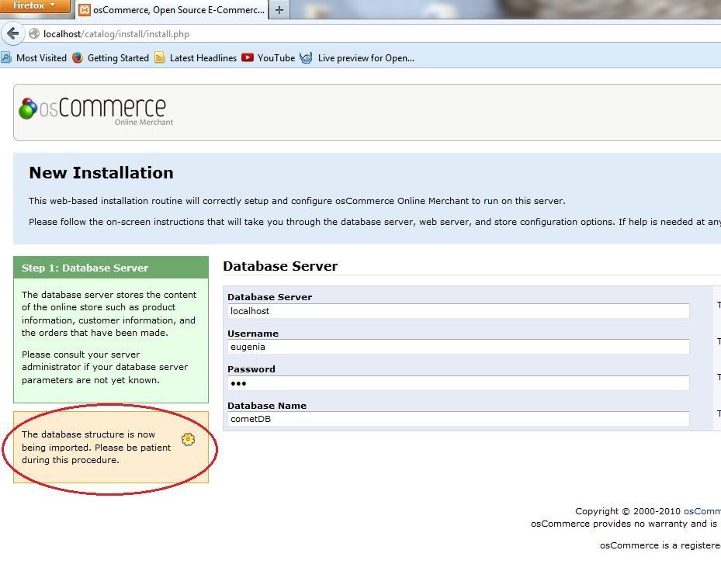Image resolution: width=721 pixels, height=588 pixels.
Task: Click the address bar showing localhost URL
Action: (377, 34)
